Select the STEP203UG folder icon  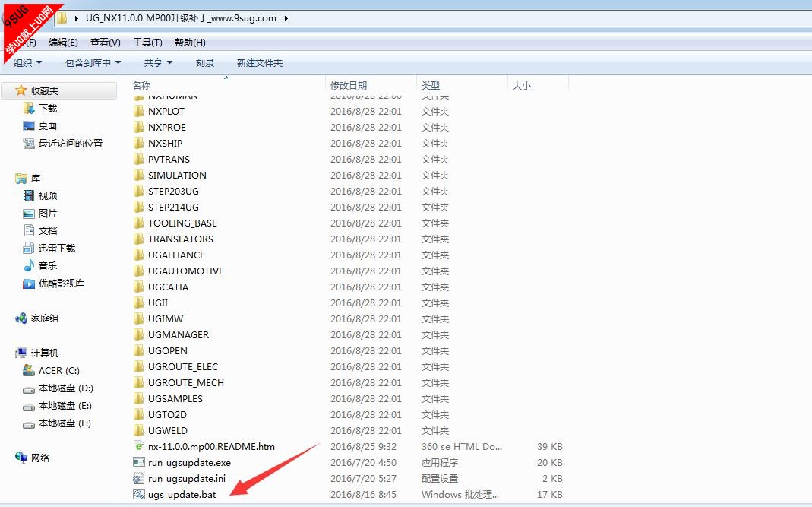139,191
